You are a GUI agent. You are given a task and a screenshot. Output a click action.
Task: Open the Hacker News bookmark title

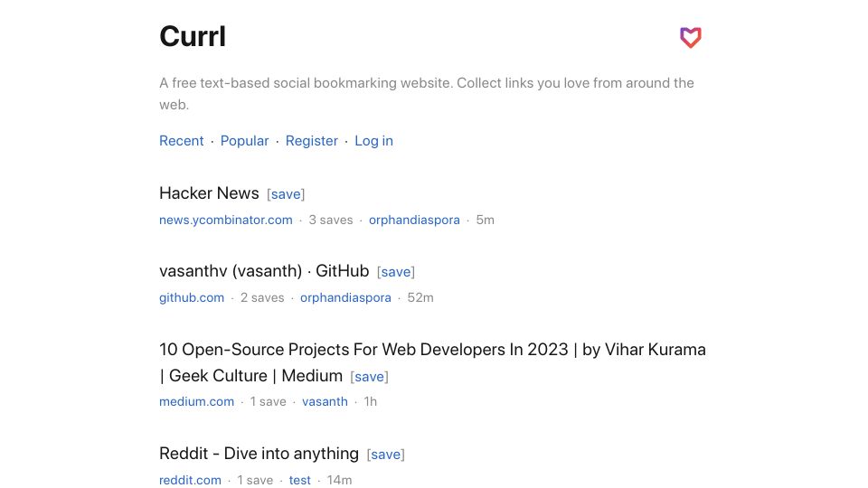209,193
